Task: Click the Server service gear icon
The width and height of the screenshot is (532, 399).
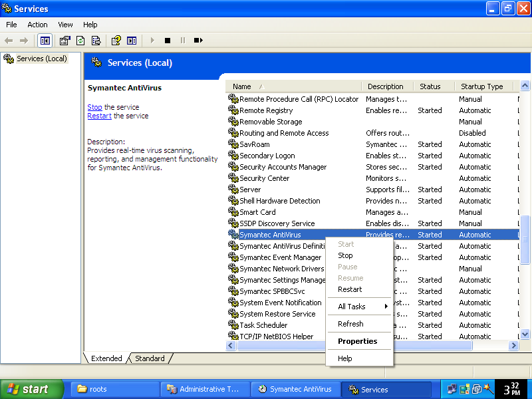Action: click(x=233, y=190)
